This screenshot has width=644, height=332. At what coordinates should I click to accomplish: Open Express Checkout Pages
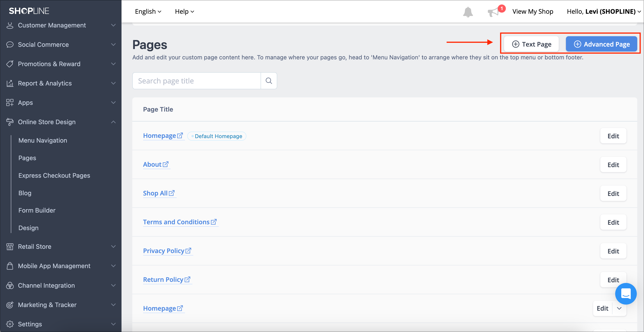click(x=54, y=175)
